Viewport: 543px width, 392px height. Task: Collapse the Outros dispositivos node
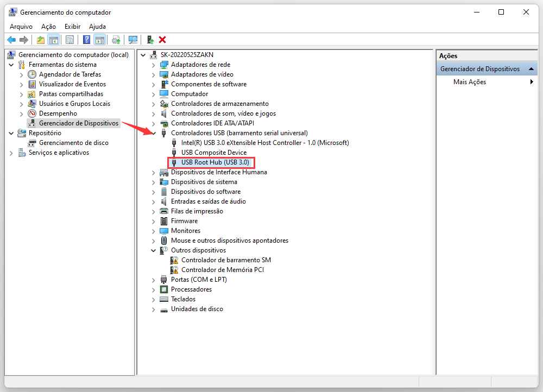tap(154, 250)
